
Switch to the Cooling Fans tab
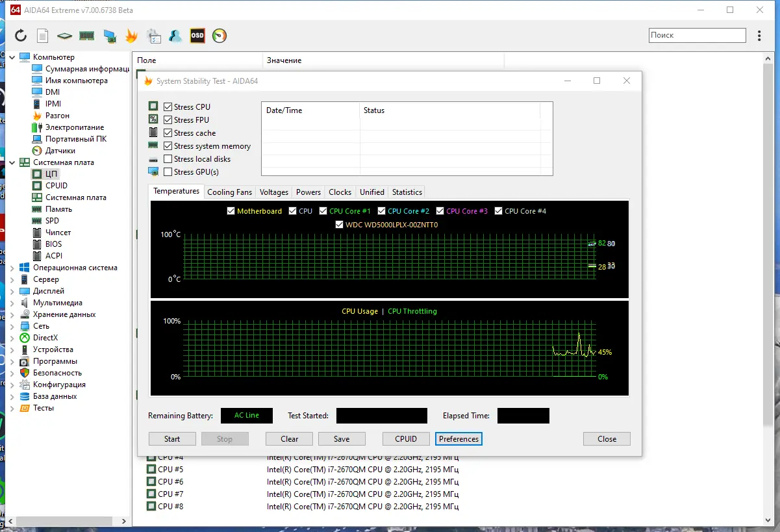pos(229,192)
